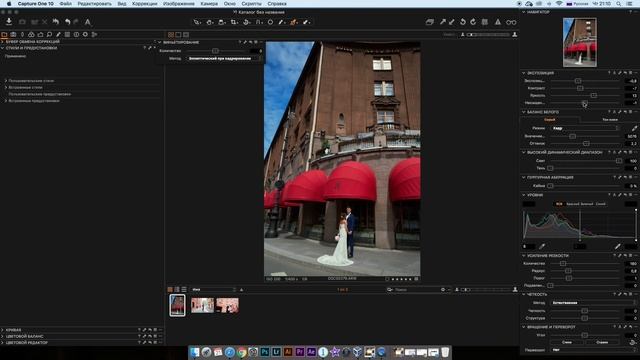Click the exposure warning triangle icon
Image resolution: width=640 pixels, height=360 pixels.
tap(498, 22)
